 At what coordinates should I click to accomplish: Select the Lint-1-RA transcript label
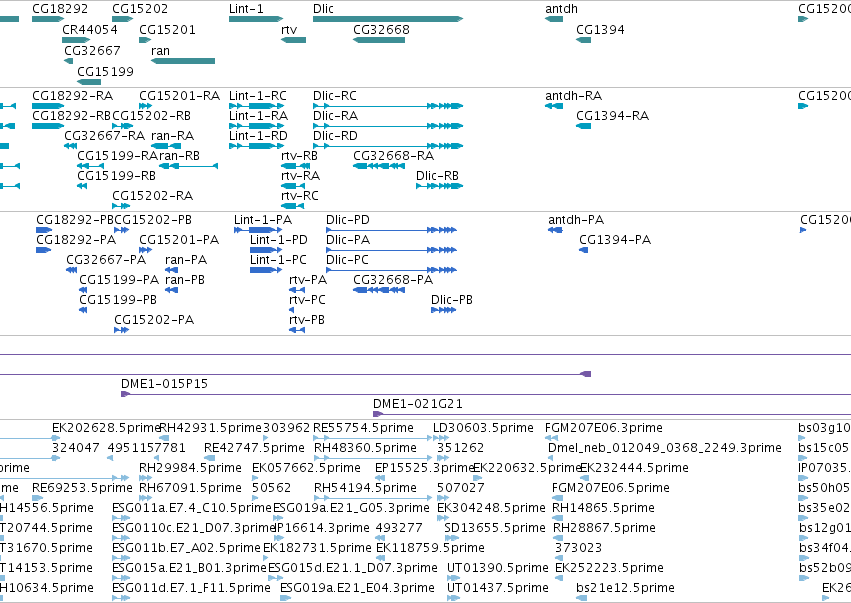pyautogui.click(x=258, y=116)
